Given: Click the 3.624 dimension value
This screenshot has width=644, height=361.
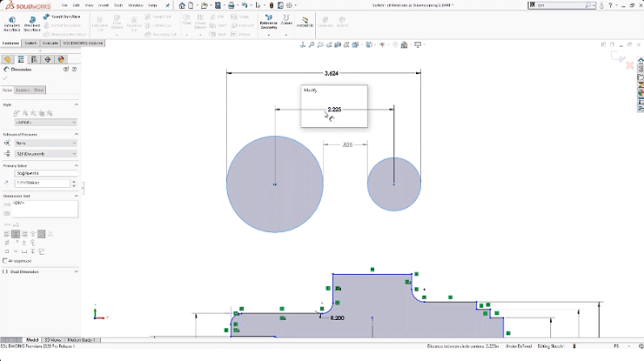Looking at the screenshot, I should 332,74.
